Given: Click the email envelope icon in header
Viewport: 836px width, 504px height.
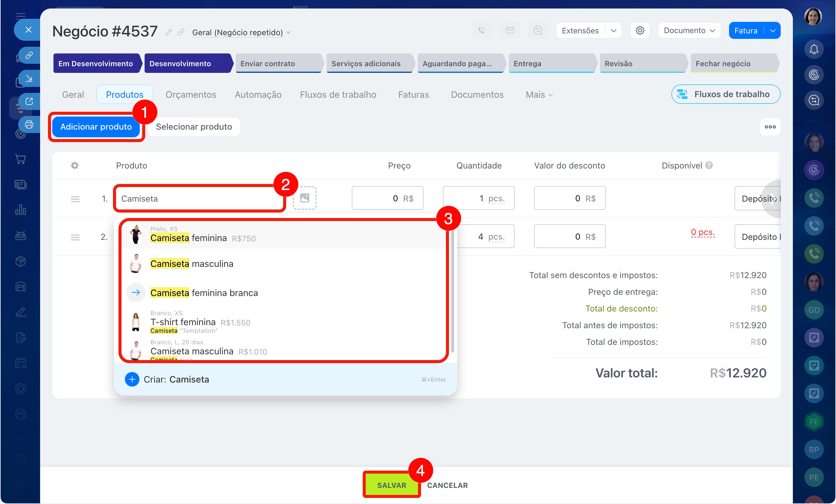Looking at the screenshot, I should [510, 31].
